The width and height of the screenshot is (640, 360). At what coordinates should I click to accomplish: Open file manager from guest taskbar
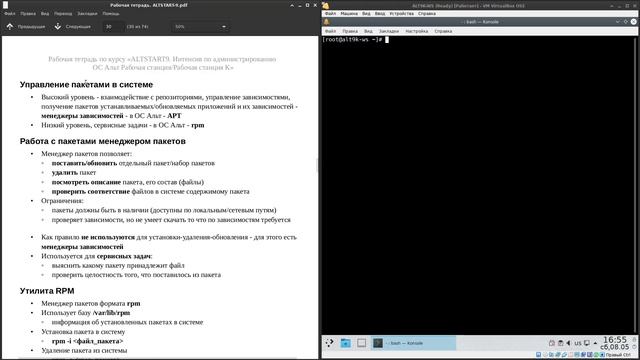(345, 343)
